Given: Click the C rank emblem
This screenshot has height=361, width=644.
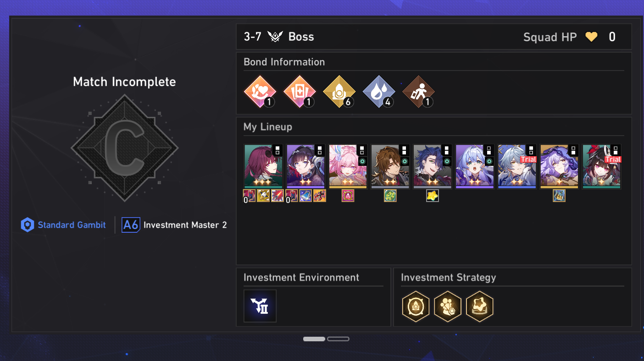Looking at the screenshot, I should pyautogui.click(x=124, y=148).
